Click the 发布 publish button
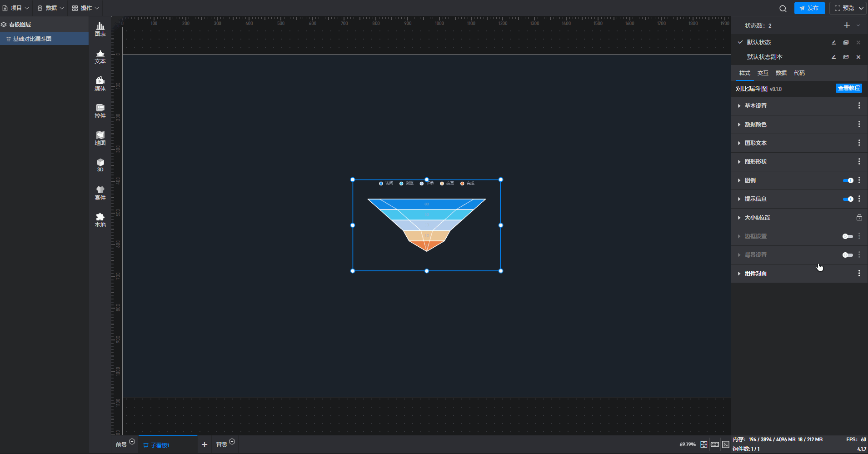Viewport: 868px width, 454px height. (x=809, y=8)
